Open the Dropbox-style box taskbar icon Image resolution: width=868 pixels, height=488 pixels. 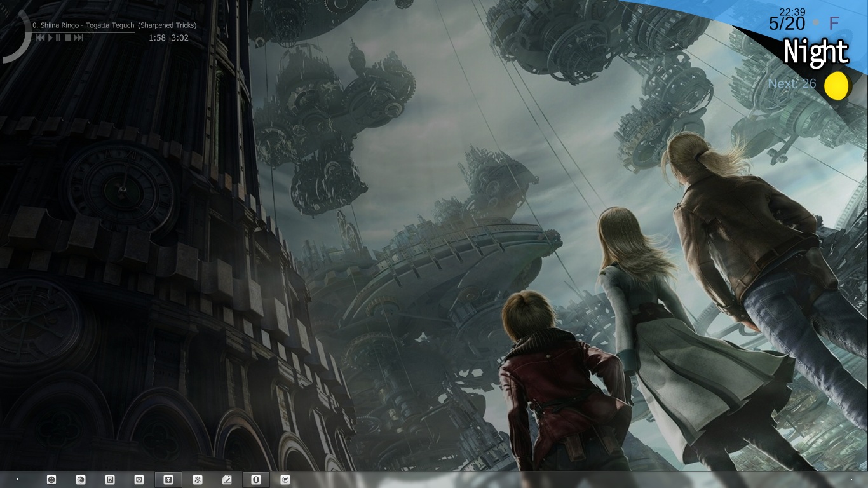click(x=198, y=480)
